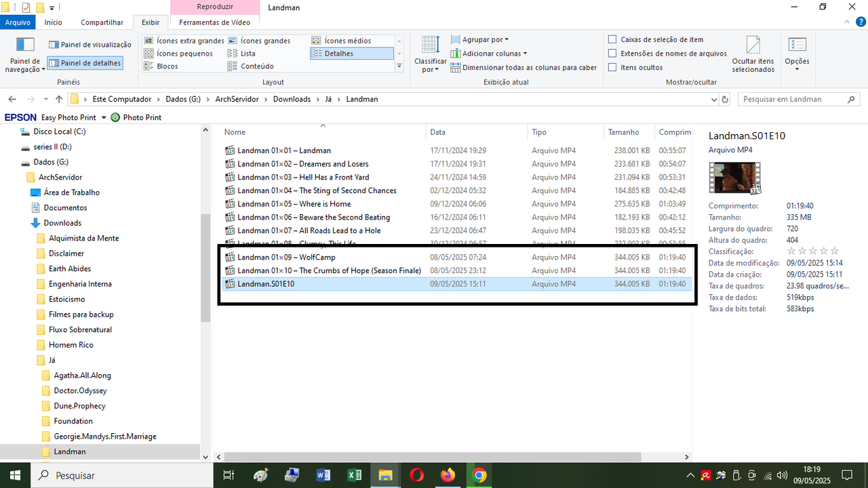Select Detalhes layout

351,54
